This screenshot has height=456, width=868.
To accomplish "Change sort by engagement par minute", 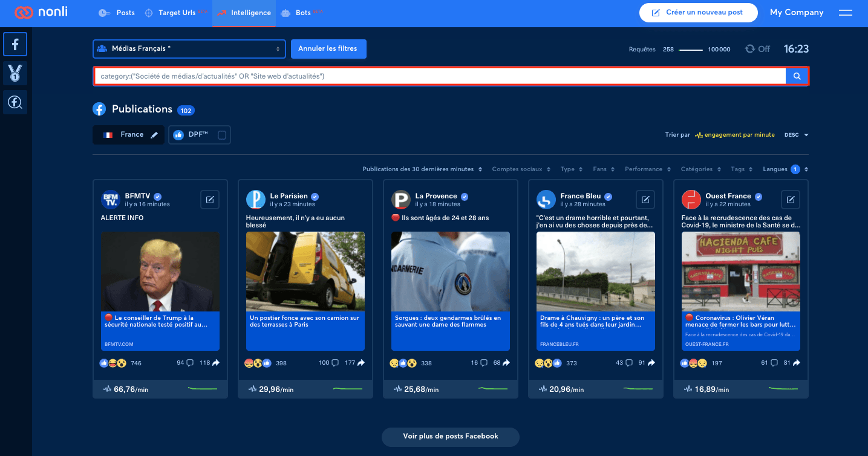I will pyautogui.click(x=735, y=135).
